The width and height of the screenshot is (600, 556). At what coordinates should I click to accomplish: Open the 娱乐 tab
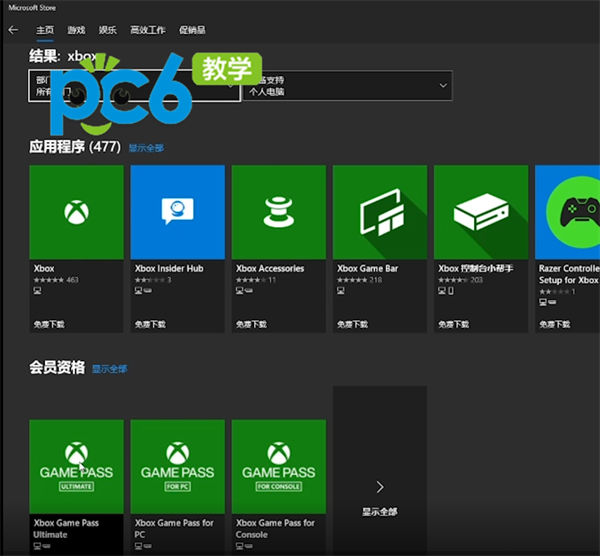107,30
